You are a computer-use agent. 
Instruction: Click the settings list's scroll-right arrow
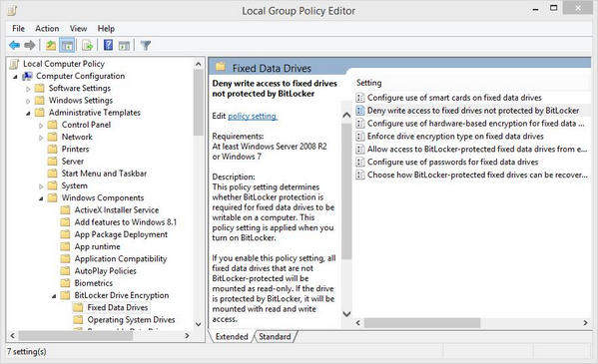(x=585, y=323)
